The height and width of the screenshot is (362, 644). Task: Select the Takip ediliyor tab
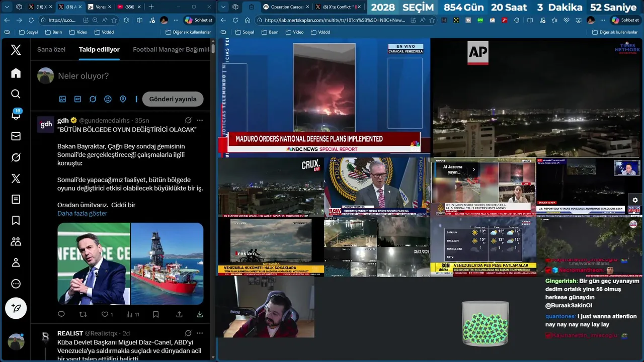click(x=99, y=49)
